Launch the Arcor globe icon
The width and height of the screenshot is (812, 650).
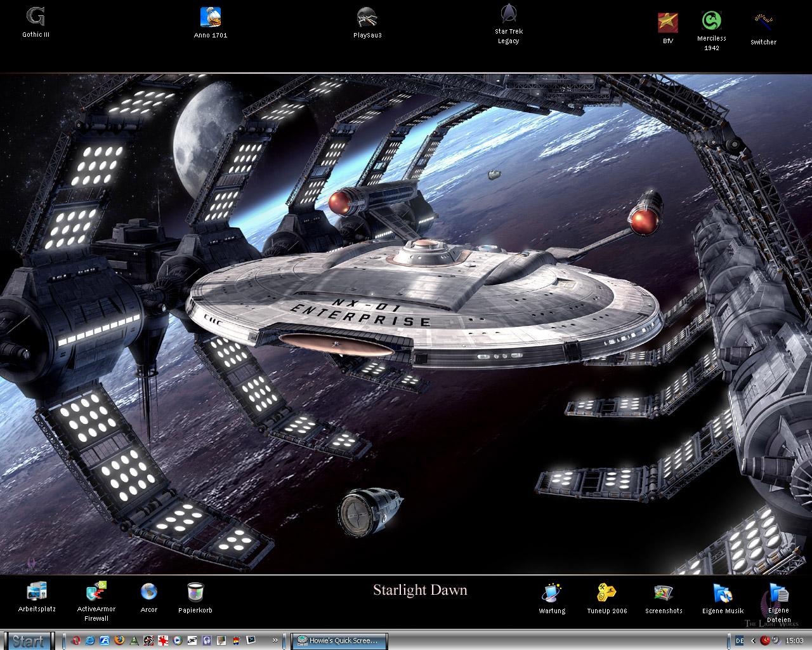(x=149, y=597)
